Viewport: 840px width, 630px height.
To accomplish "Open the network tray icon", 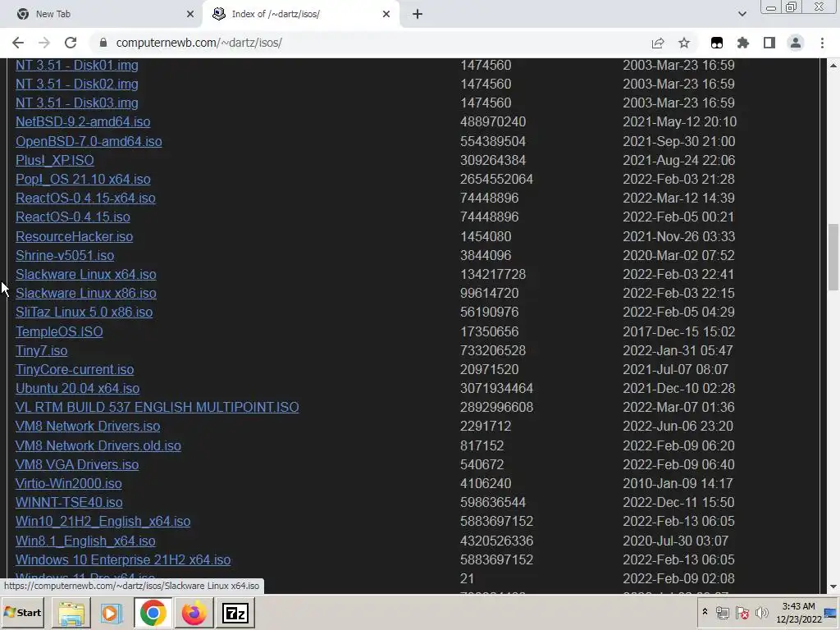I will [722, 613].
